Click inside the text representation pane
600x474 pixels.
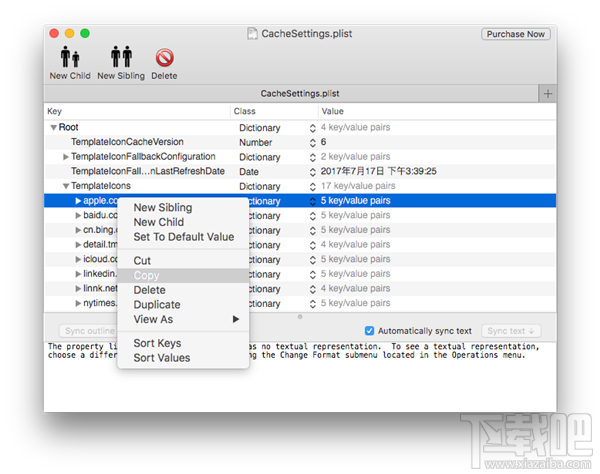pos(300,377)
